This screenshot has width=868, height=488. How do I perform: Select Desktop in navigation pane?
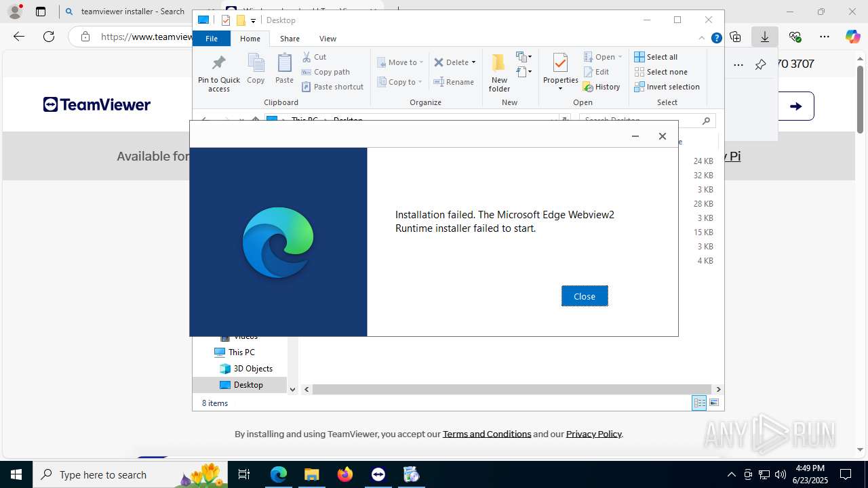click(x=248, y=385)
